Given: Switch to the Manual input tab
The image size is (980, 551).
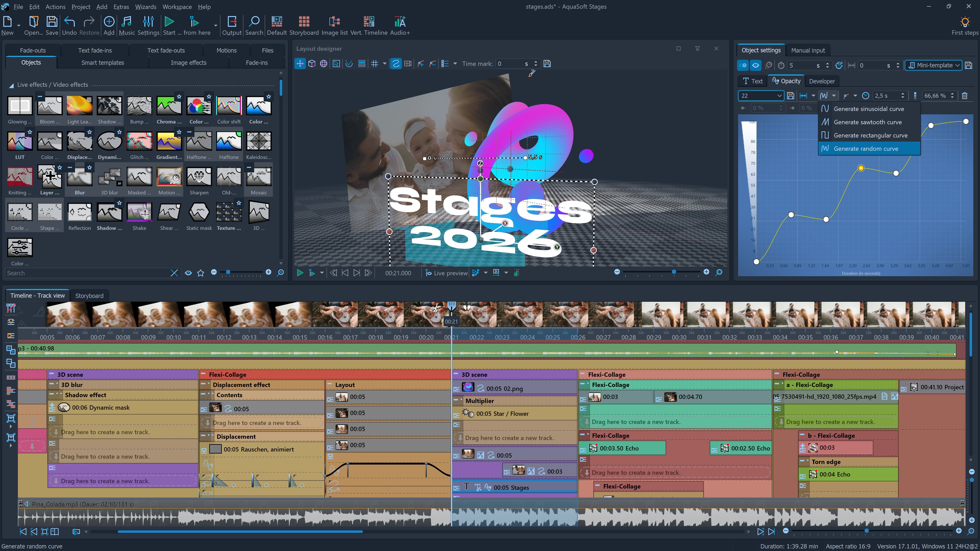Looking at the screenshot, I should pos(808,50).
